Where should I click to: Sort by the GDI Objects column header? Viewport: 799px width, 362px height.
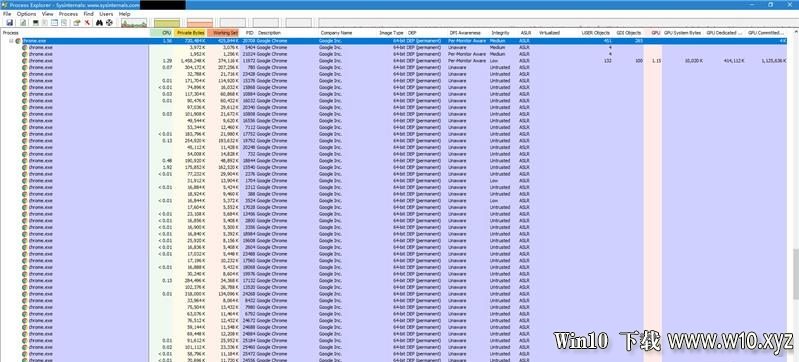[629, 33]
